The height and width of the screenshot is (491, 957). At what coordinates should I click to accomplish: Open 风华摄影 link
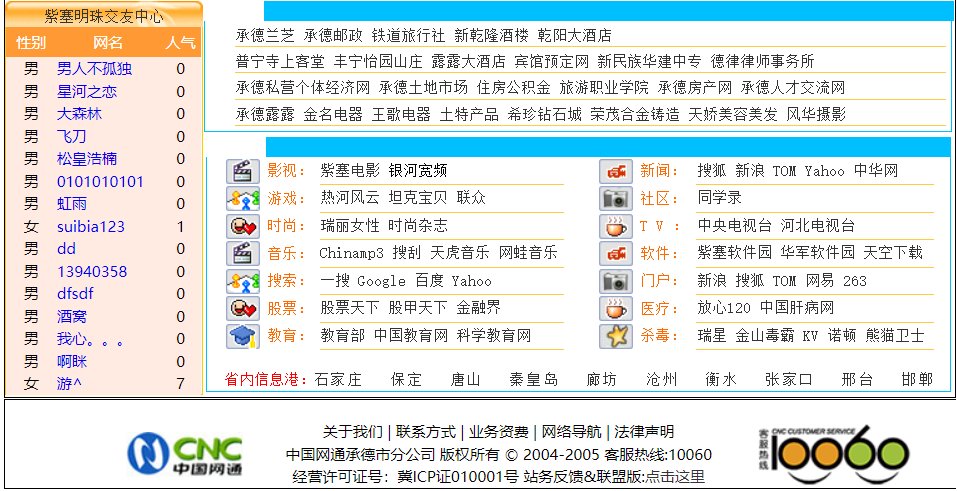point(816,114)
